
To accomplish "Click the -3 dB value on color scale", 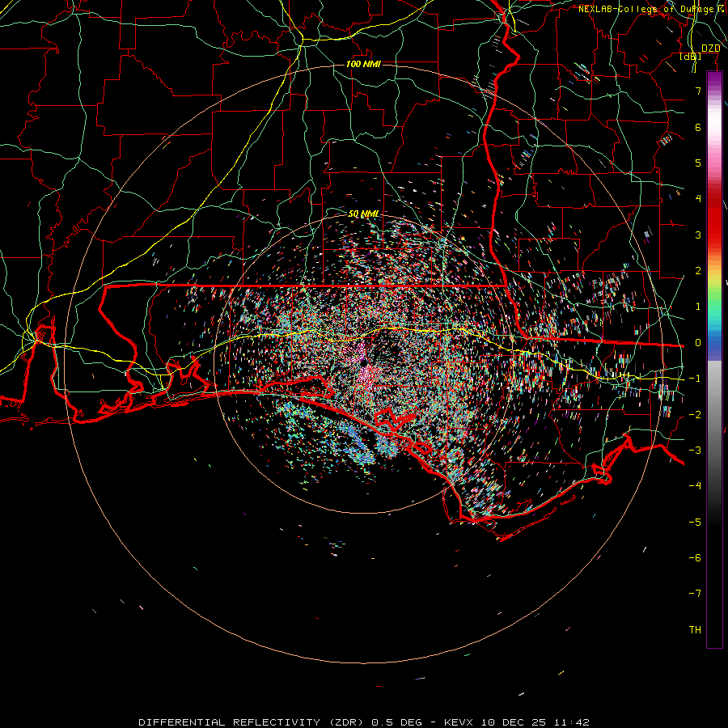I will coord(695,451).
